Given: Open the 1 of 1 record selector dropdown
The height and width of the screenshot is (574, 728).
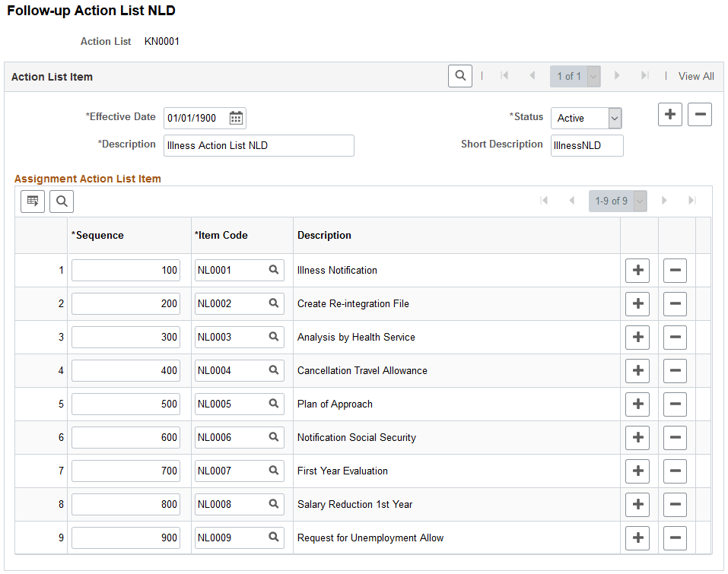Looking at the screenshot, I should tap(575, 76).
